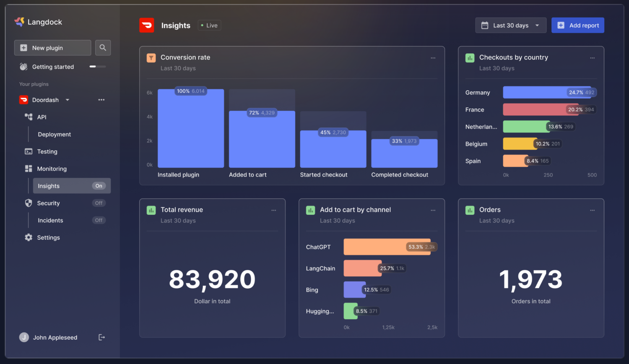629x364 pixels.
Task: Click the Checkouts by country chart icon
Action: (470, 58)
